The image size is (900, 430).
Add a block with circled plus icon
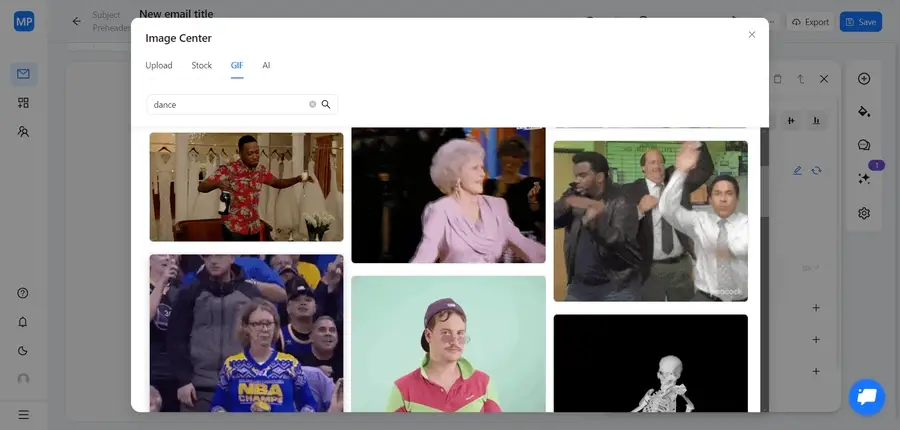coord(864,79)
